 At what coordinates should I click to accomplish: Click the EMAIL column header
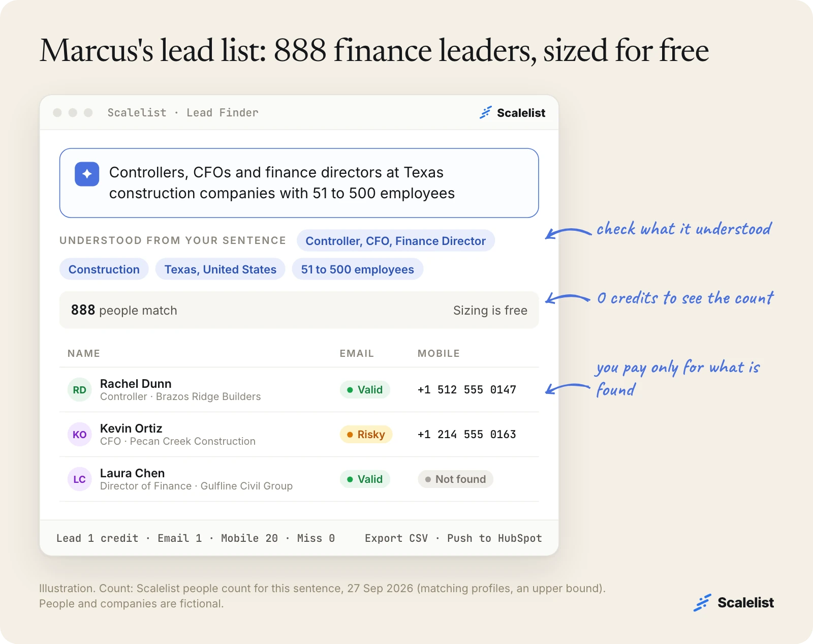(356, 353)
